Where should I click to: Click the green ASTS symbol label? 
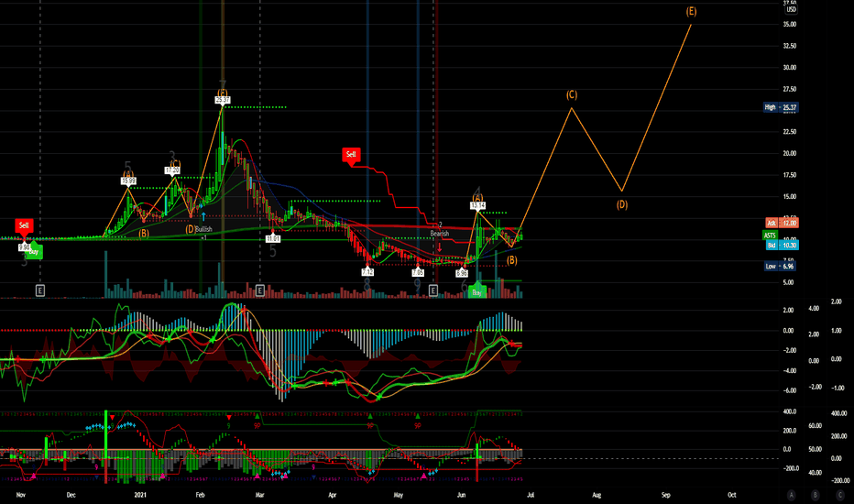pyautogui.click(x=770, y=236)
